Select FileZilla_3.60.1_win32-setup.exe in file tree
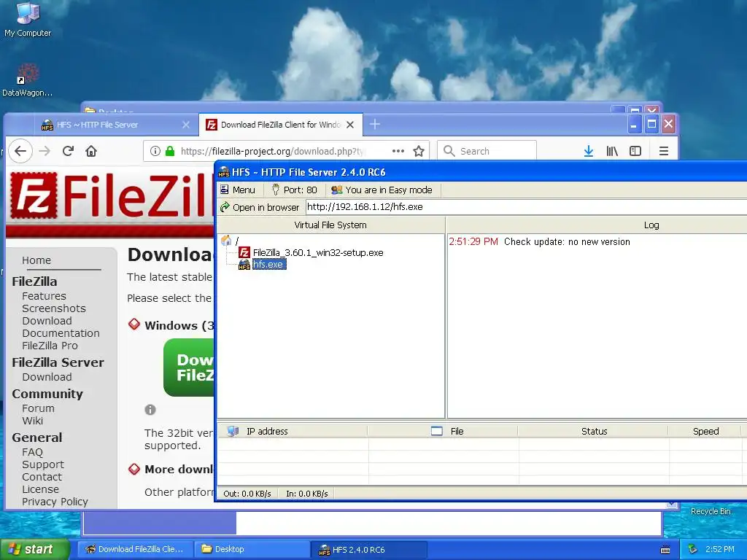Image resolution: width=747 pixels, height=560 pixels. 318,253
